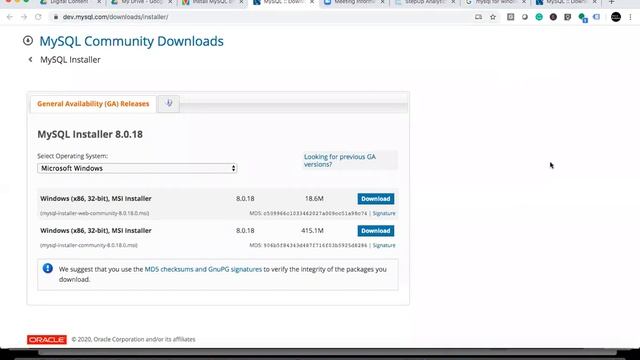The width and height of the screenshot is (640, 360).
Task: Open a new tab with the plus button
Action: pyautogui.click(x=611, y=2)
